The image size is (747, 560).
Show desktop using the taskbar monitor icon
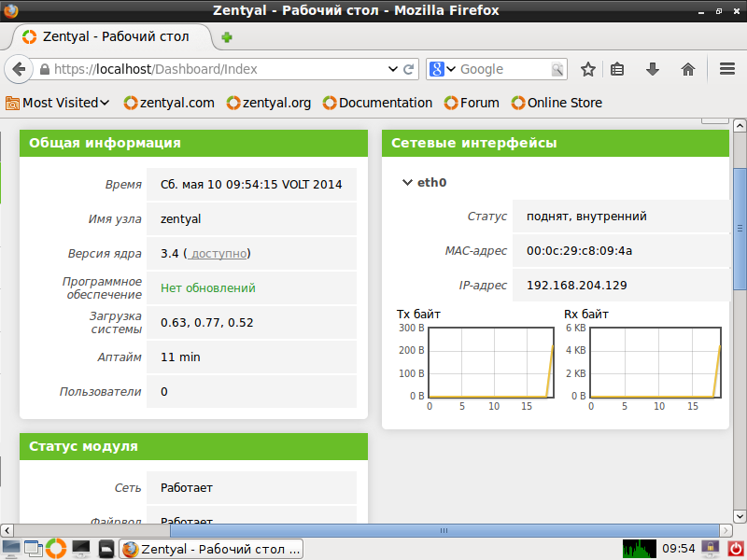11,549
